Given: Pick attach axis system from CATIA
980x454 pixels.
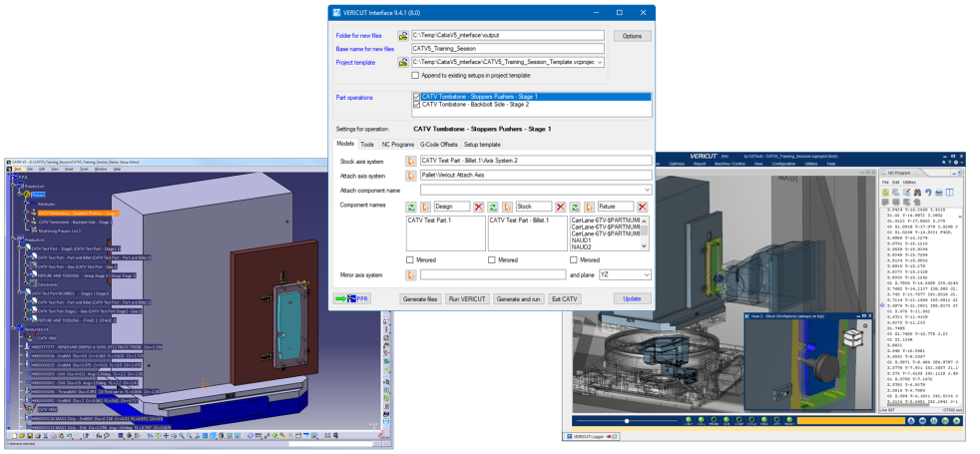Looking at the screenshot, I should pos(410,176).
